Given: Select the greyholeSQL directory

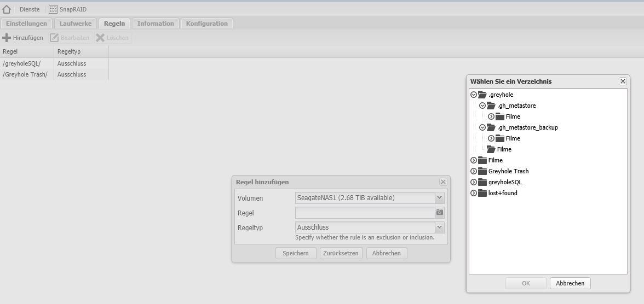Looking at the screenshot, I should tap(505, 182).
